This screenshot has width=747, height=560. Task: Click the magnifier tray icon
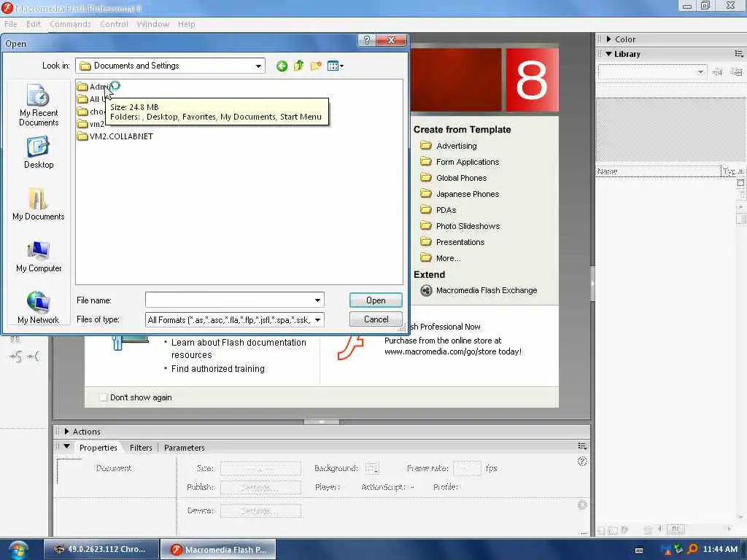tap(692, 549)
